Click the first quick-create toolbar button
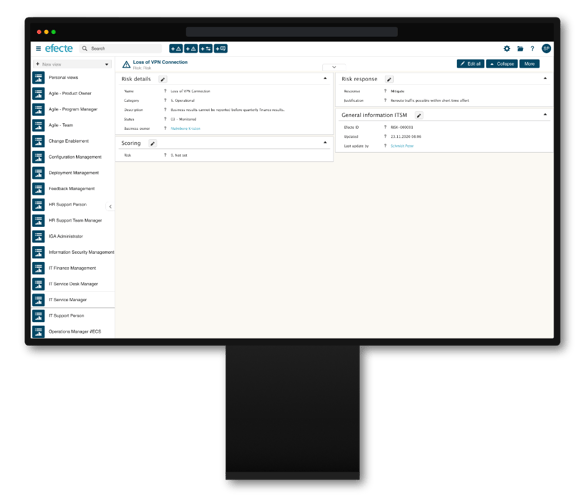This screenshot has height=497, width=585. [176, 49]
